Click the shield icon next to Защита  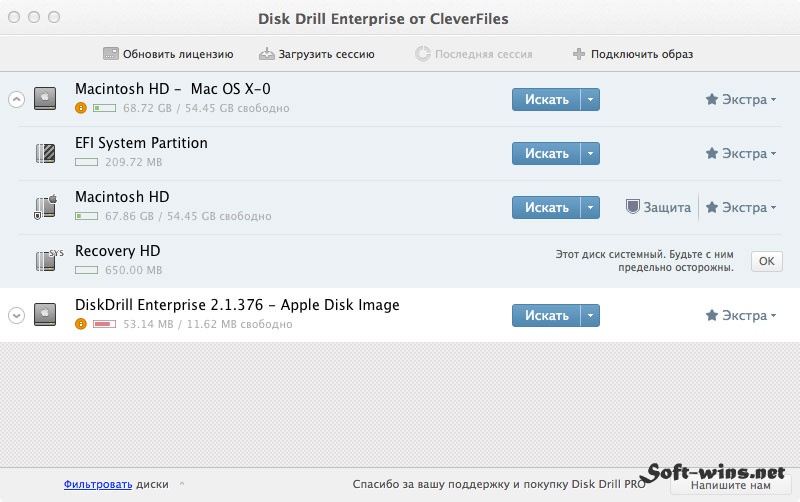tap(633, 207)
